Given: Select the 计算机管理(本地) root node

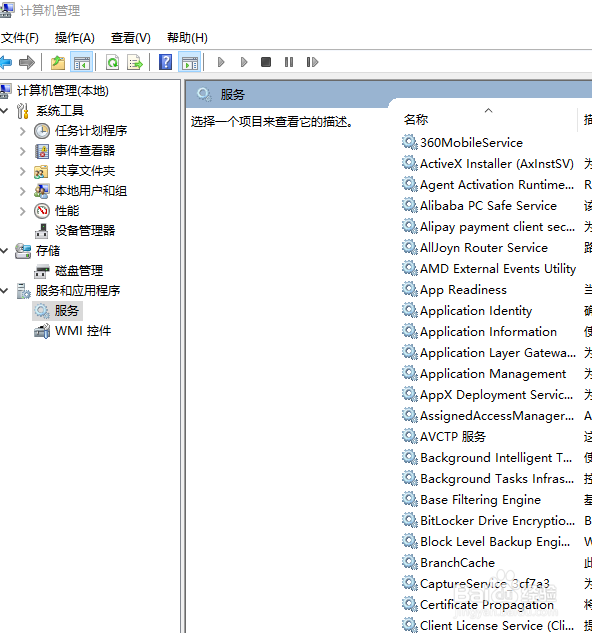Looking at the screenshot, I should pos(63,91).
